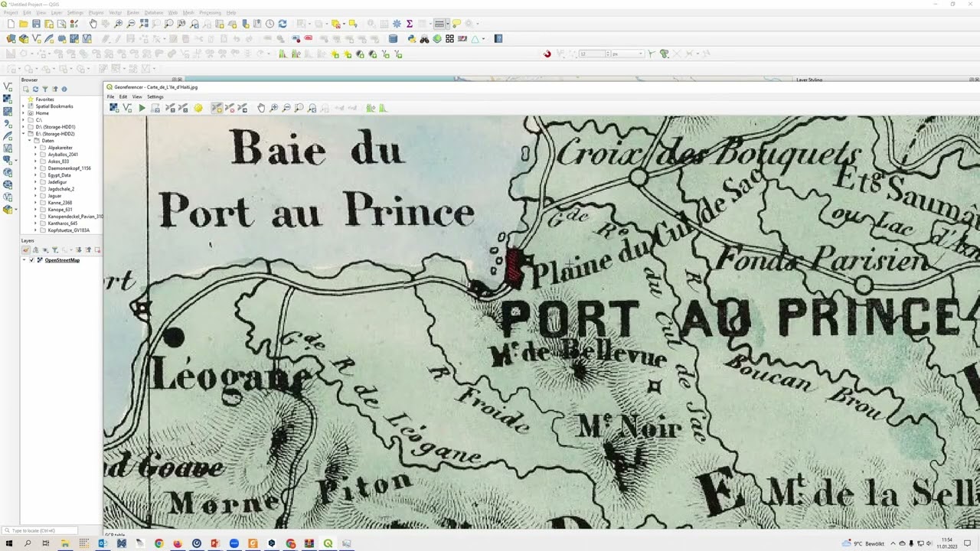The width and height of the screenshot is (980, 551).
Task: Select Favorites in Browser panel
Action: coord(44,99)
